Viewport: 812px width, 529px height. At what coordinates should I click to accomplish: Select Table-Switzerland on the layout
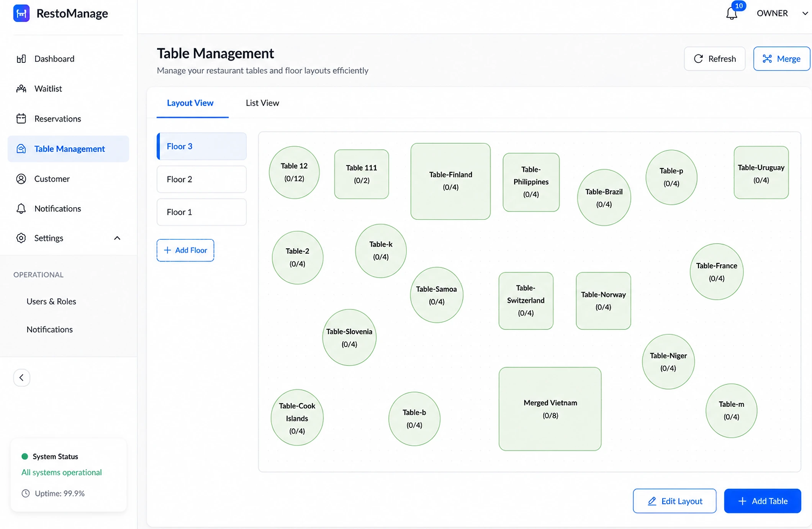pyautogui.click(x=526, y=301)
